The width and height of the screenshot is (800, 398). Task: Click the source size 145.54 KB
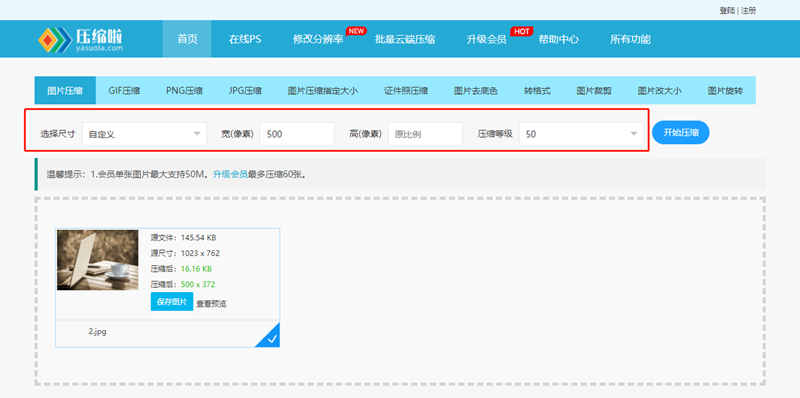pos(198,237)
